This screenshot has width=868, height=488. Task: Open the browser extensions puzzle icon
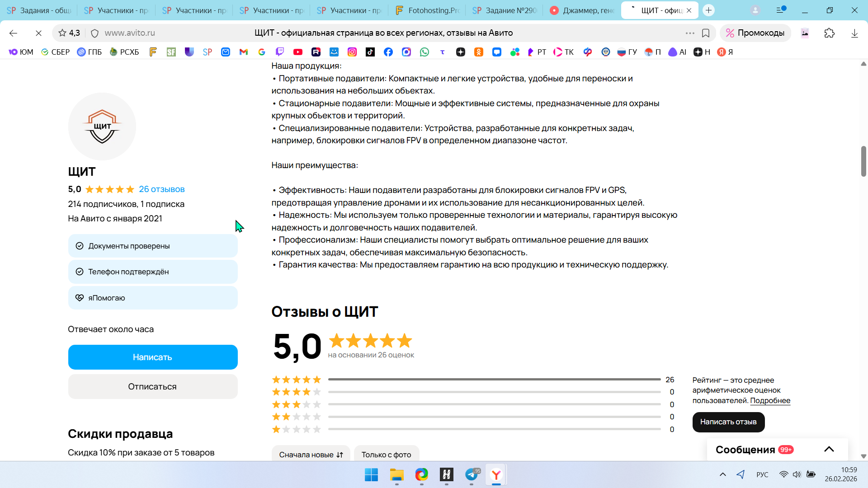pos(829,33)
